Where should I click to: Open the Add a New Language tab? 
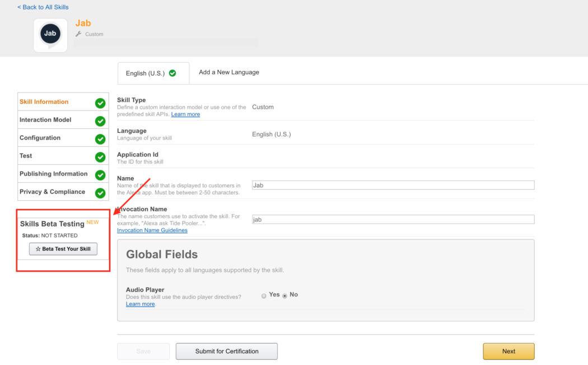pyautogui.click(x=228, y=72)
